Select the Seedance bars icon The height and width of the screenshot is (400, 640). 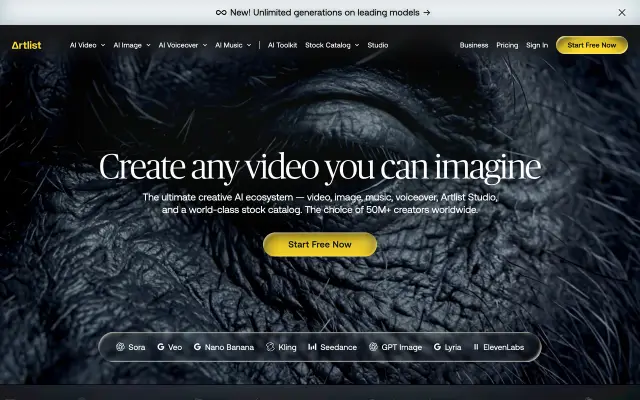click(x=312, y=347)
